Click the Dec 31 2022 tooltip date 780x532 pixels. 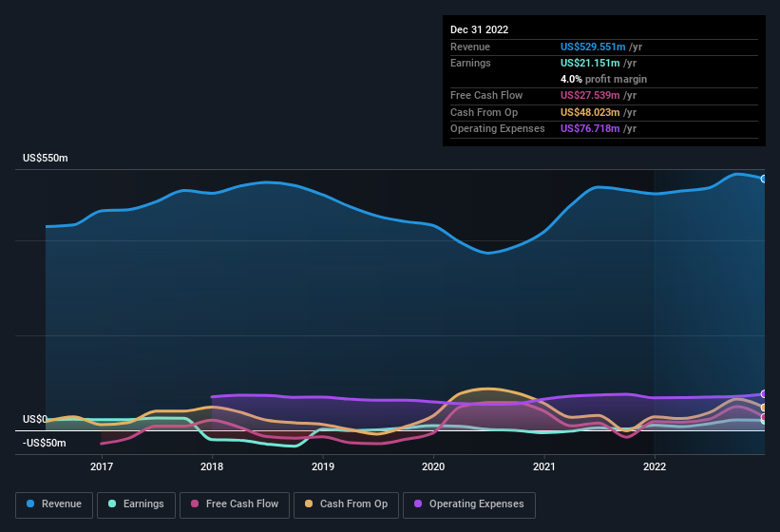pyautogui.click(x=479, y=29)
